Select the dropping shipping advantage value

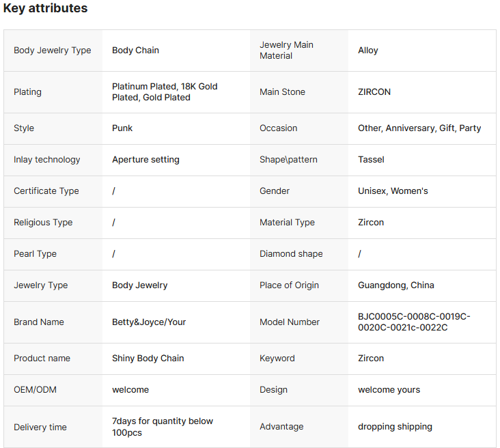click(395, 427)
